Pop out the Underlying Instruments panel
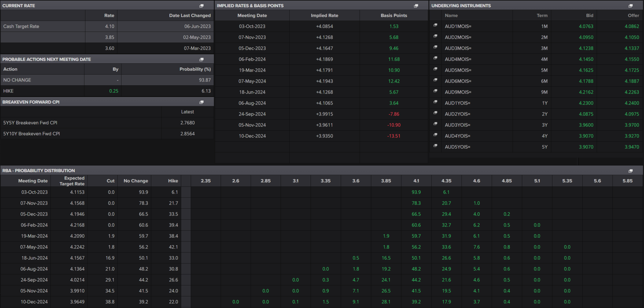This screenshot has width=644, height=308. pos(630,6)
